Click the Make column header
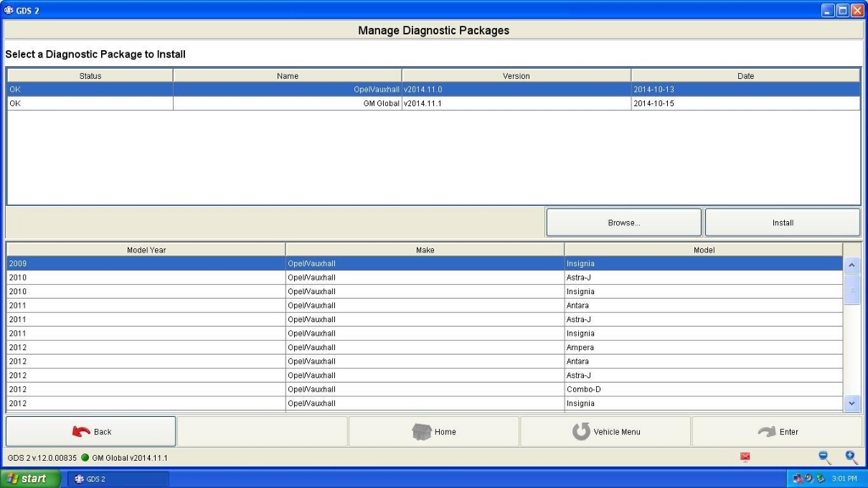The width and height of the screenshot is (868, 488). (x=426, y=250)
